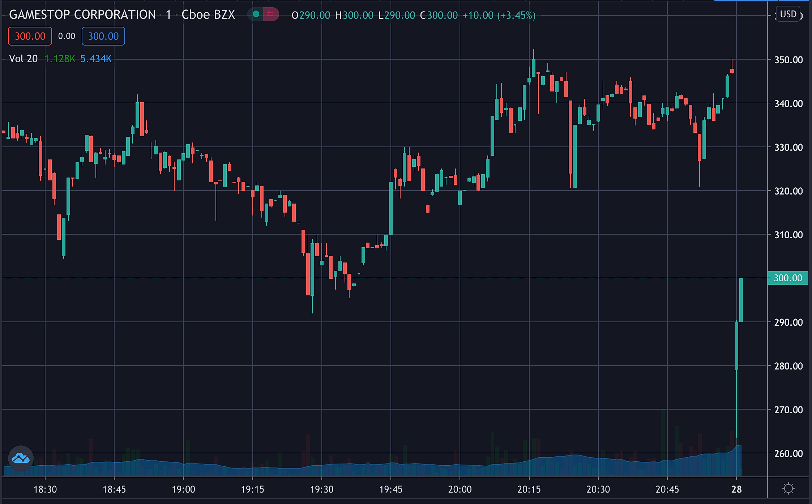
Task: Click the 18:45 time axis label
Action: [114, 490]
